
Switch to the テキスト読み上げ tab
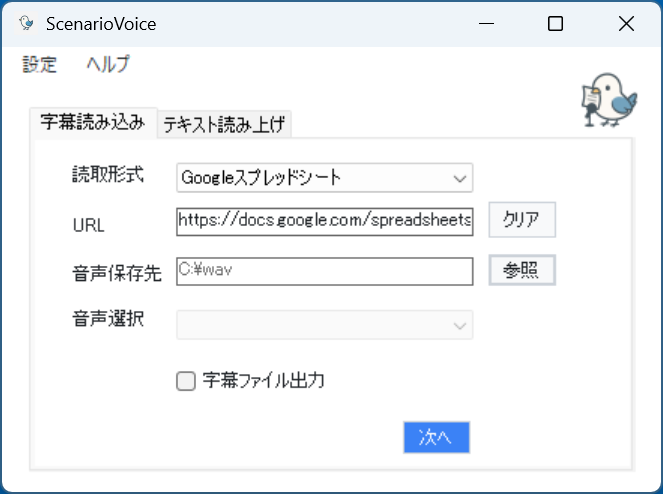click(x=224, y=124)
